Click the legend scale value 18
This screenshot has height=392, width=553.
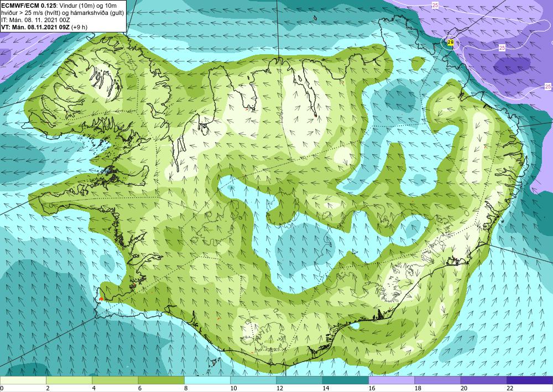point(418,389)
